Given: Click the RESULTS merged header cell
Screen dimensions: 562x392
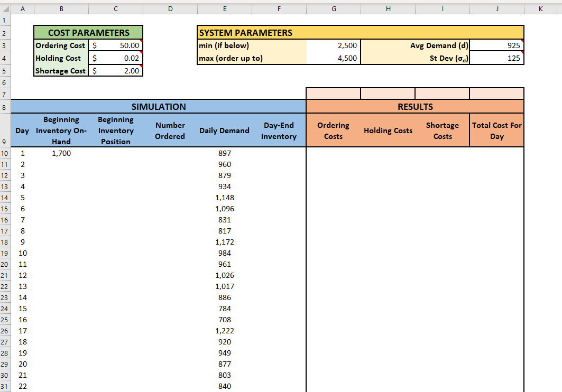Looking at the screenshot, I should point(415,107).
